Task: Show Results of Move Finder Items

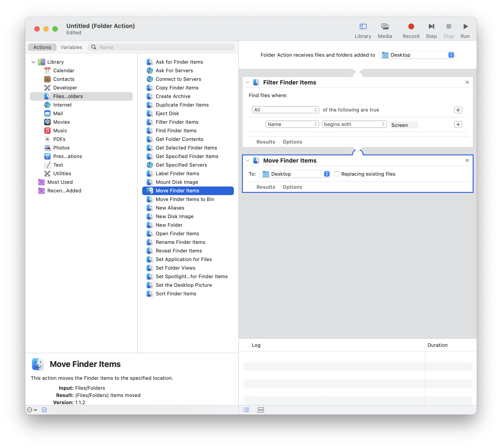Action: tap(265, 187)
